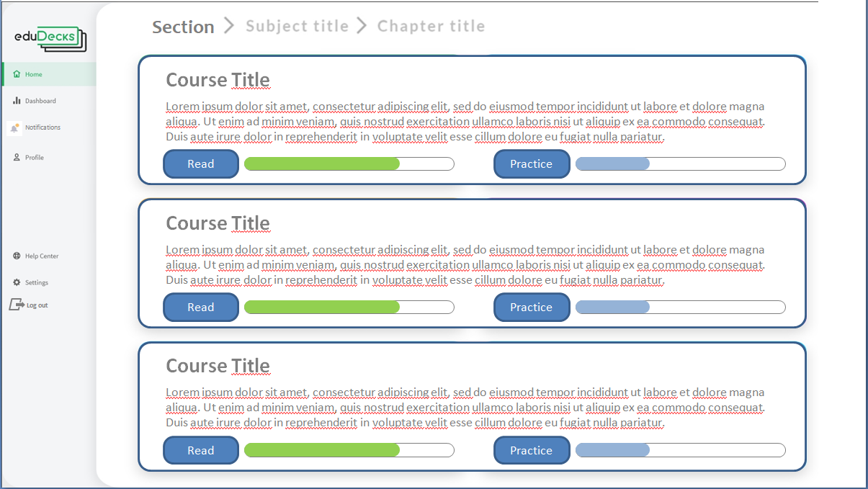
Task: Open the Dashboard menu item
Action: point(40,101)
